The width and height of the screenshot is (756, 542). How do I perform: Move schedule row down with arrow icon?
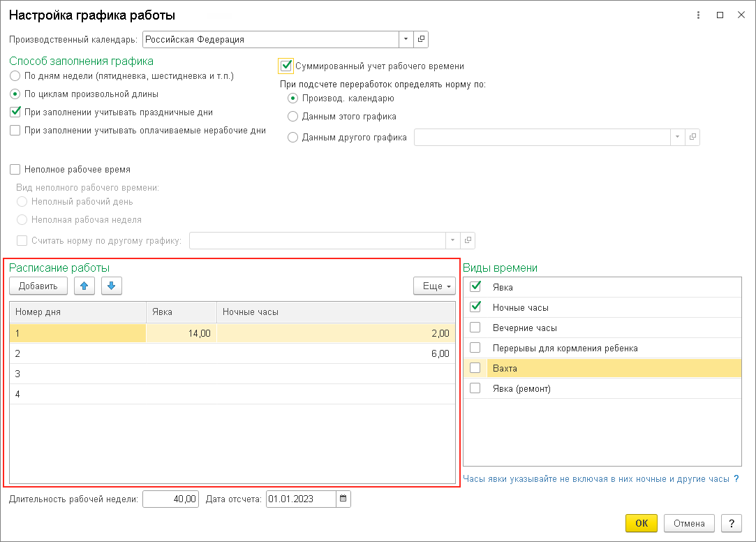111,286
